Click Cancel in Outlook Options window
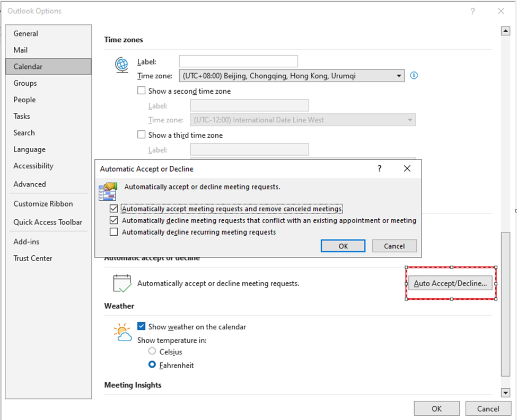The image size is (517, 420). pos(488,409)
